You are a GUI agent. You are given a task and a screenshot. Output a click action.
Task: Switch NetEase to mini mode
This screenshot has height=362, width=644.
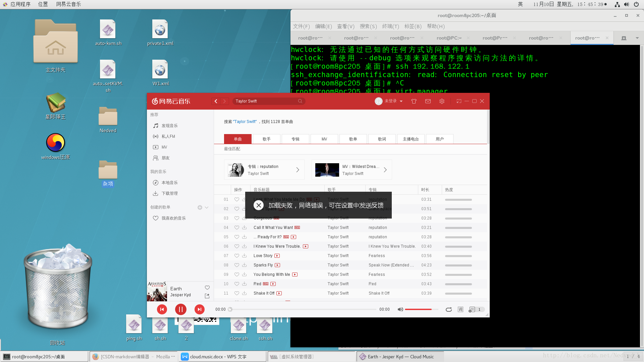(x=459, y=101)
